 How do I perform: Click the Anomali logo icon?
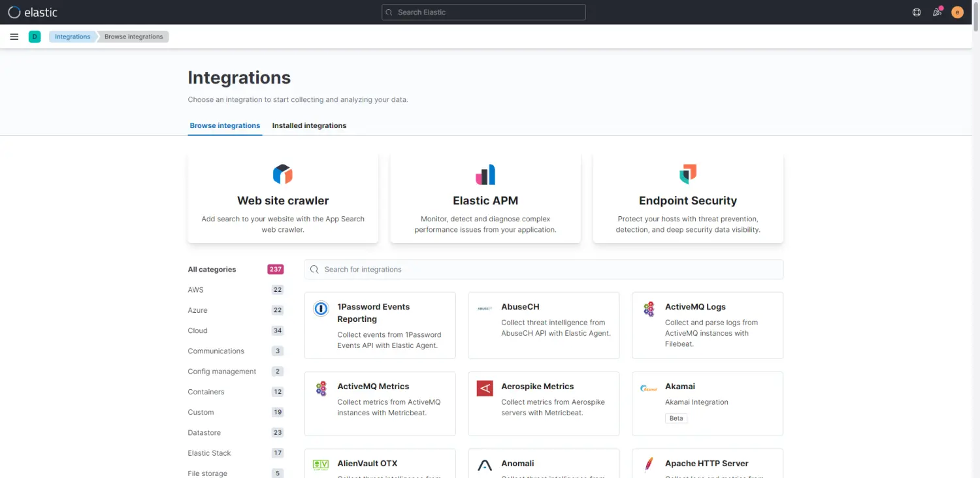point(485,465)
